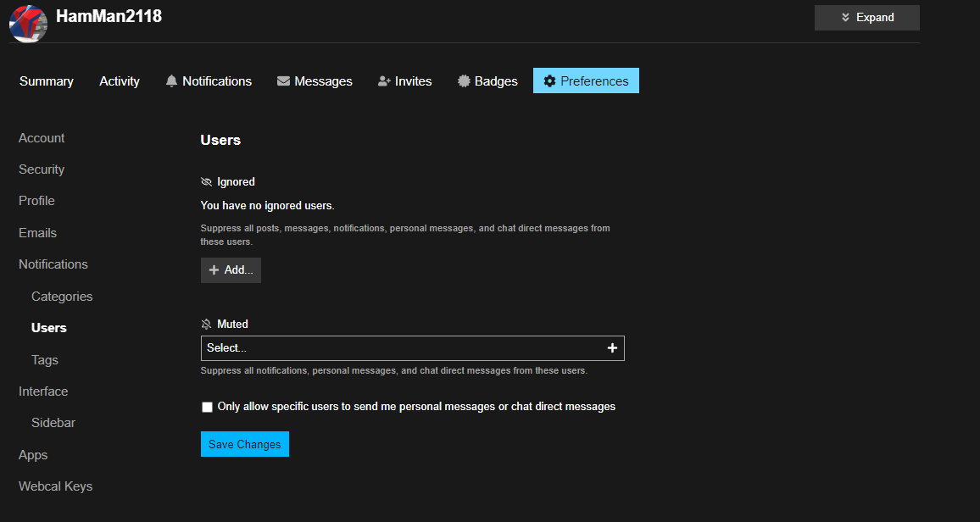Click the plus on the Muted selector
Viewport: 980px width, 522px height.
click(x=613, y=347)
